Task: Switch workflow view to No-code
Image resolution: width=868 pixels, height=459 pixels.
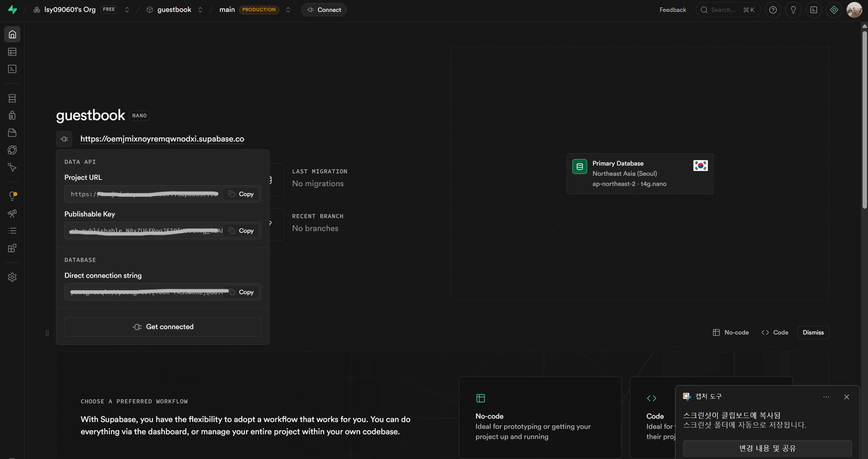Action: point(731,332)
